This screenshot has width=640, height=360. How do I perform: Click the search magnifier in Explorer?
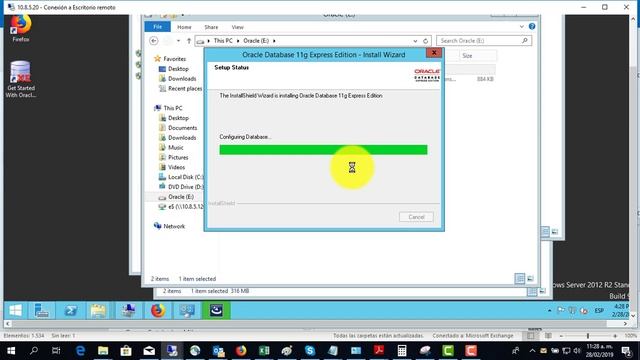pos(524,40)
